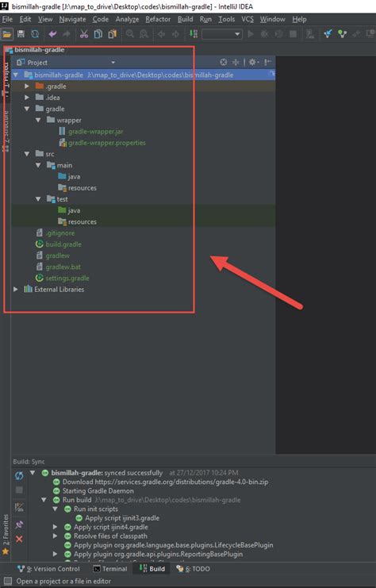Click the Navigate Back arrow icon
Viewport: 376px width, 588px height.
162,34
